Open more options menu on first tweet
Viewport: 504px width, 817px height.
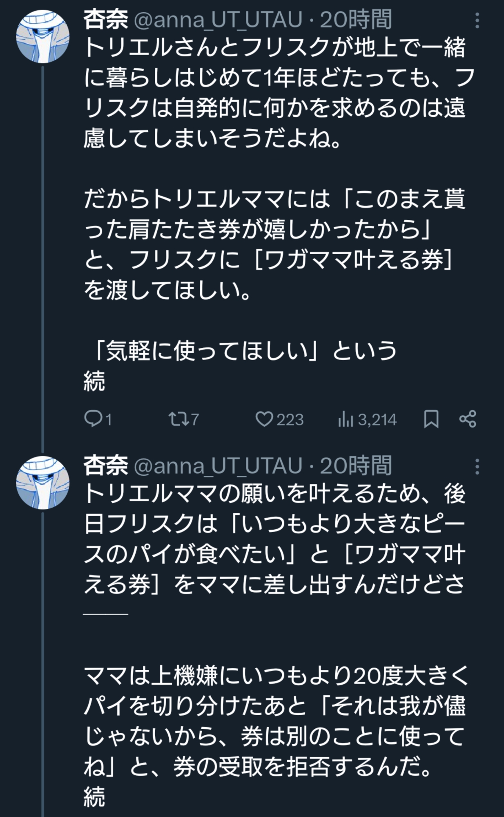[477, 20]
